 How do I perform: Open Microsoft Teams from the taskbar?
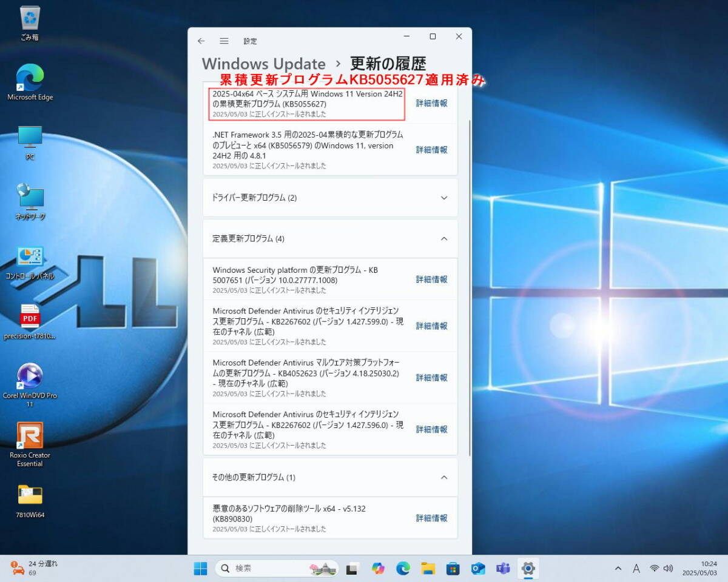[x=503, y=569]
